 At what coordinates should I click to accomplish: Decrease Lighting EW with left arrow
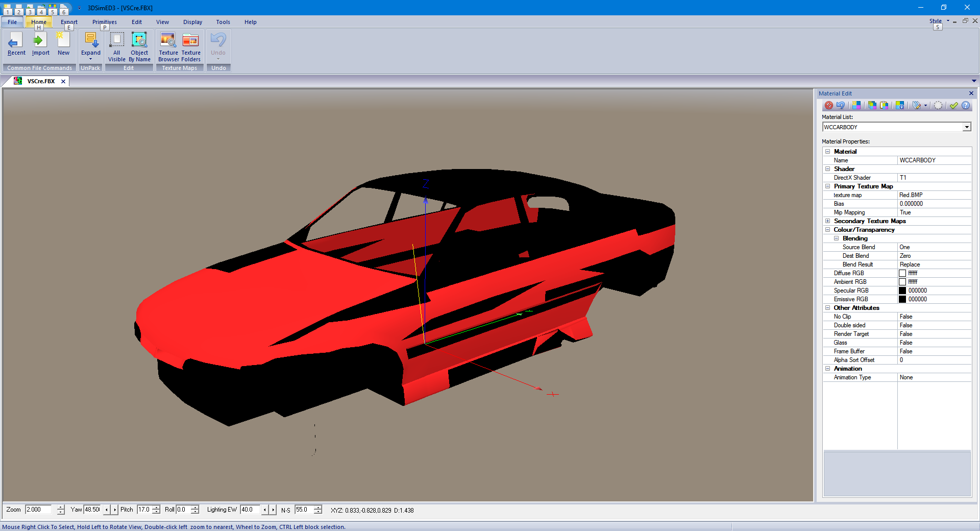click(x=264, y=510)
